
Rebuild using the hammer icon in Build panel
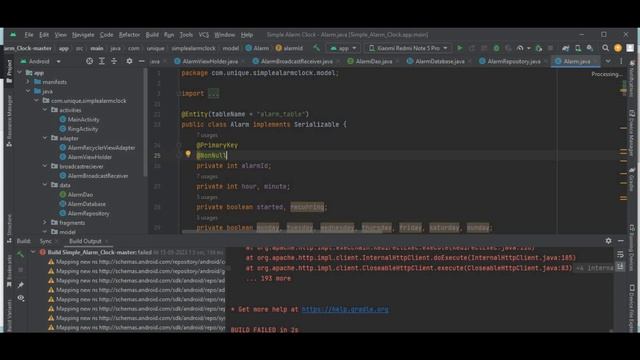click(20, 254)
